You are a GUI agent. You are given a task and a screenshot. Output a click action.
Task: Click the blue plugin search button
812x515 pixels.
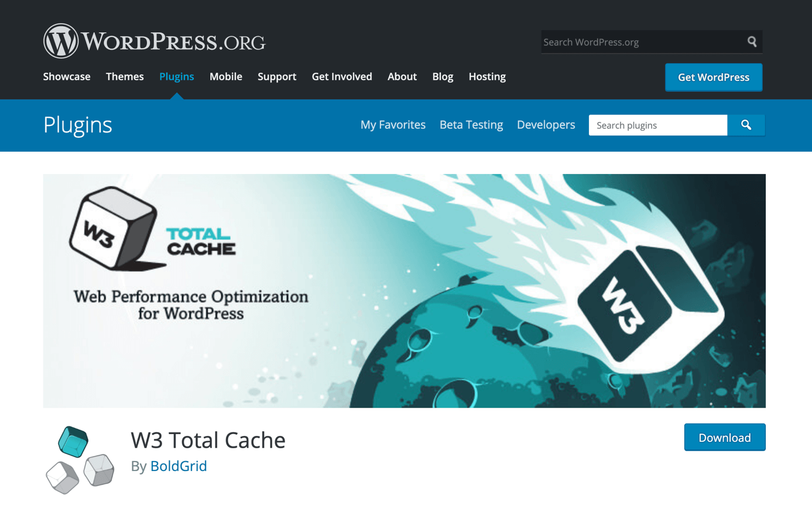[x=746, y=125]
